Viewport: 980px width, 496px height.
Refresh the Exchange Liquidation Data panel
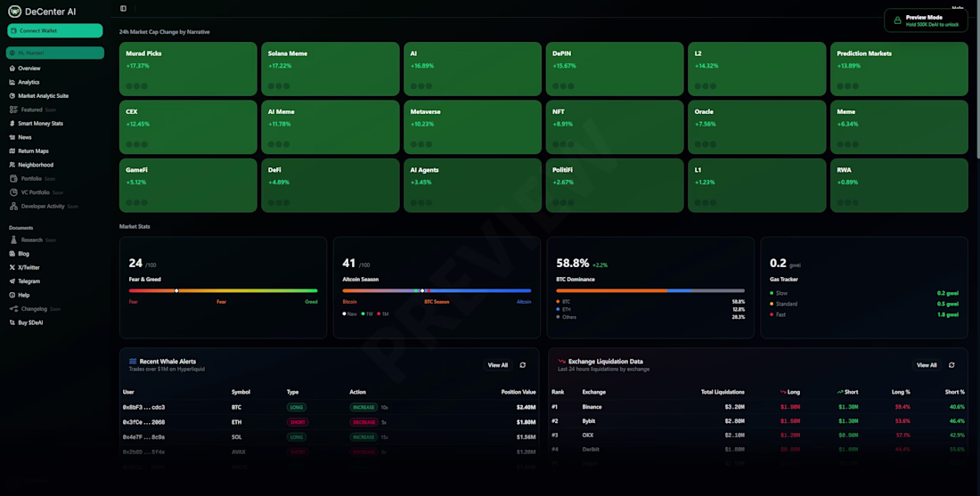coord(951,365)
